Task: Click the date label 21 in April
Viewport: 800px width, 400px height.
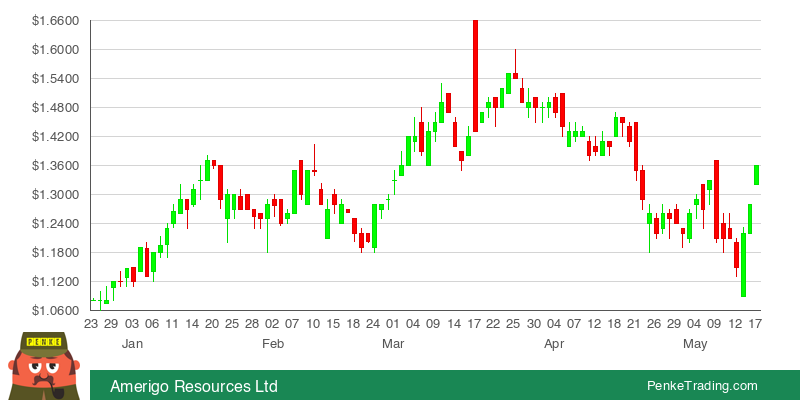Action: point(634,324)
